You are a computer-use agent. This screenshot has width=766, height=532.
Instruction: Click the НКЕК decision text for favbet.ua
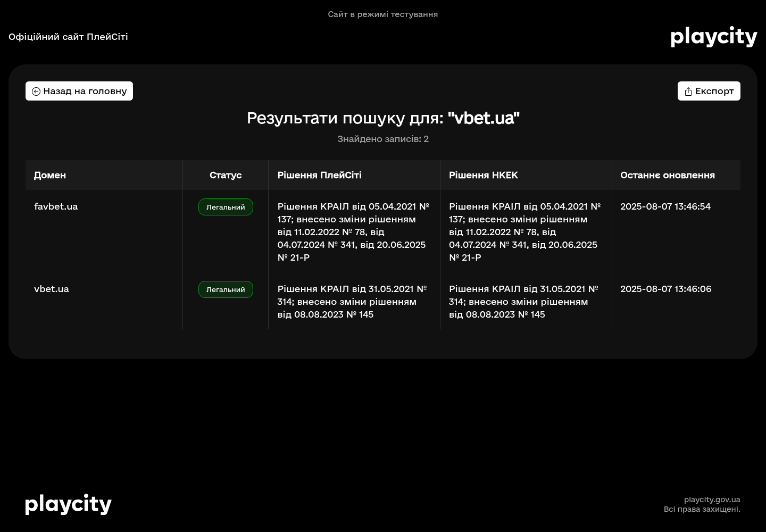click(525, 232)
